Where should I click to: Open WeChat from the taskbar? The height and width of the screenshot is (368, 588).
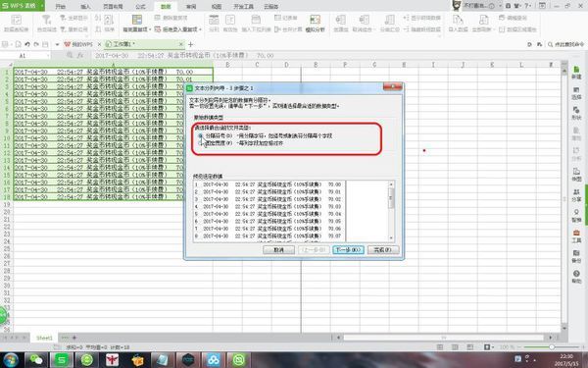pyautogui.click(x=36, y=360)
